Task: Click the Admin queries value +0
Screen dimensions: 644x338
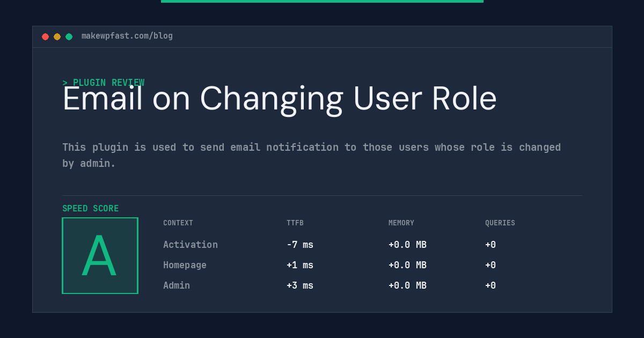Action: (x=491, y=285)
